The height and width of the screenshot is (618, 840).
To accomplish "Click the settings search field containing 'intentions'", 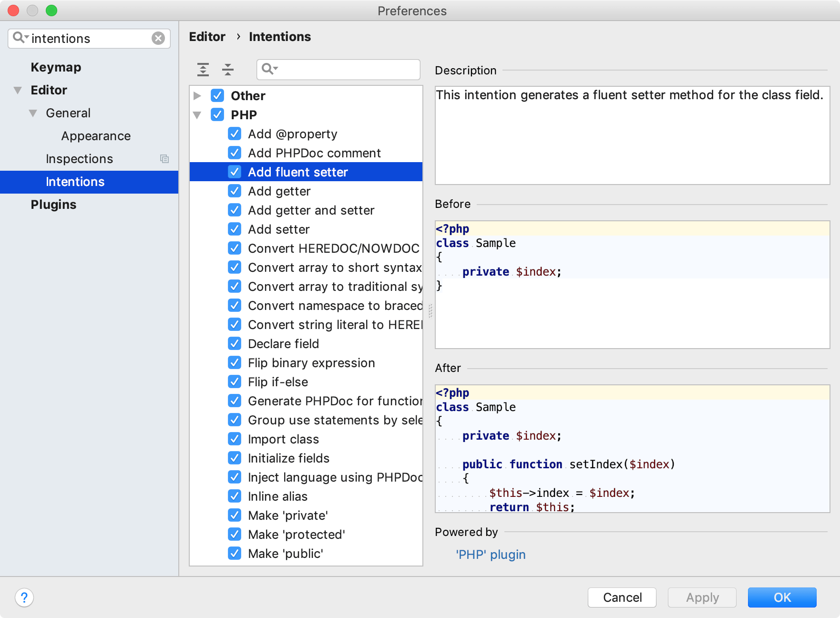I will point(89,38).
